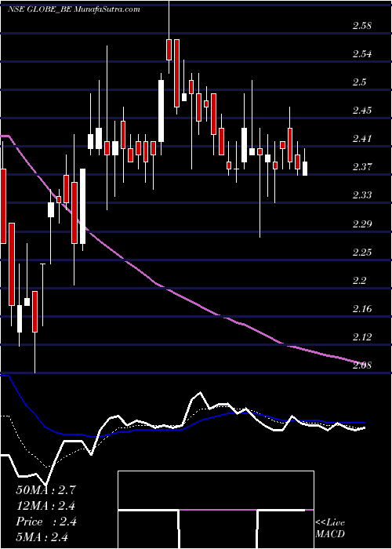Click the 12MA : 2.4 readout
392x549 pixels.
click(x=45, y=506)
